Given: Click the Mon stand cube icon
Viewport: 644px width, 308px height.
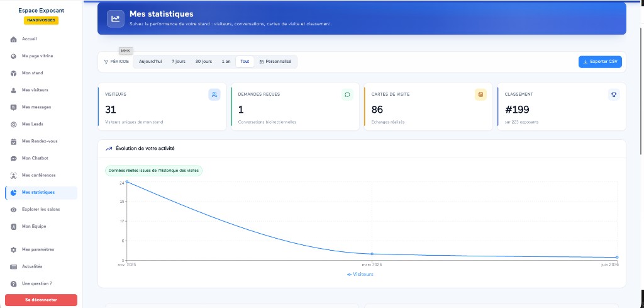Looking at the screenshot, I should pyautogui.click(x=13, y=73).
